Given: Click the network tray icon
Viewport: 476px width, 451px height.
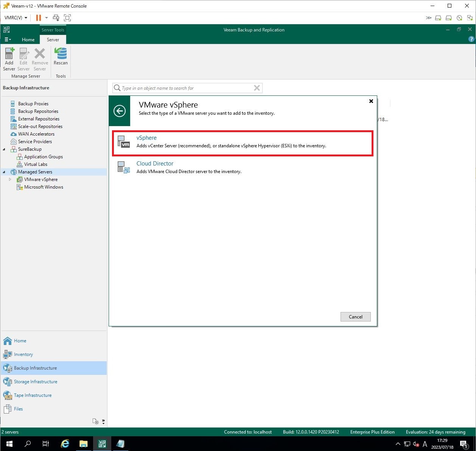Looking at the screenshot, I should tap(407, 444).
